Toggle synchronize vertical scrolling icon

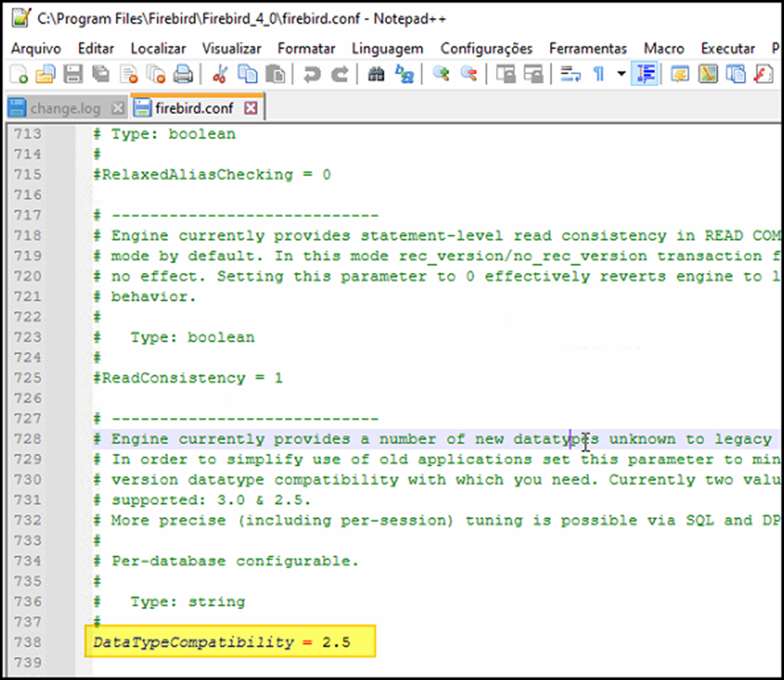(505, 74)
